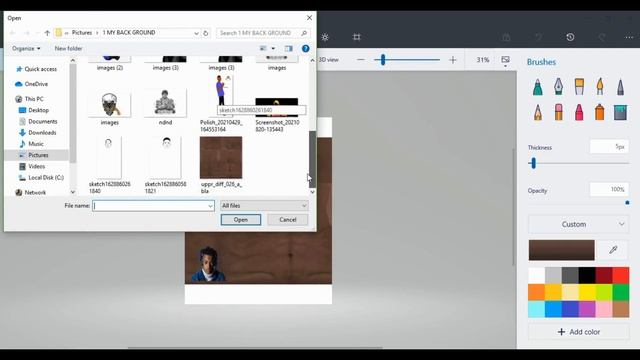
Task: Open the File name history dropdown
Action: (x=210, y=206)
